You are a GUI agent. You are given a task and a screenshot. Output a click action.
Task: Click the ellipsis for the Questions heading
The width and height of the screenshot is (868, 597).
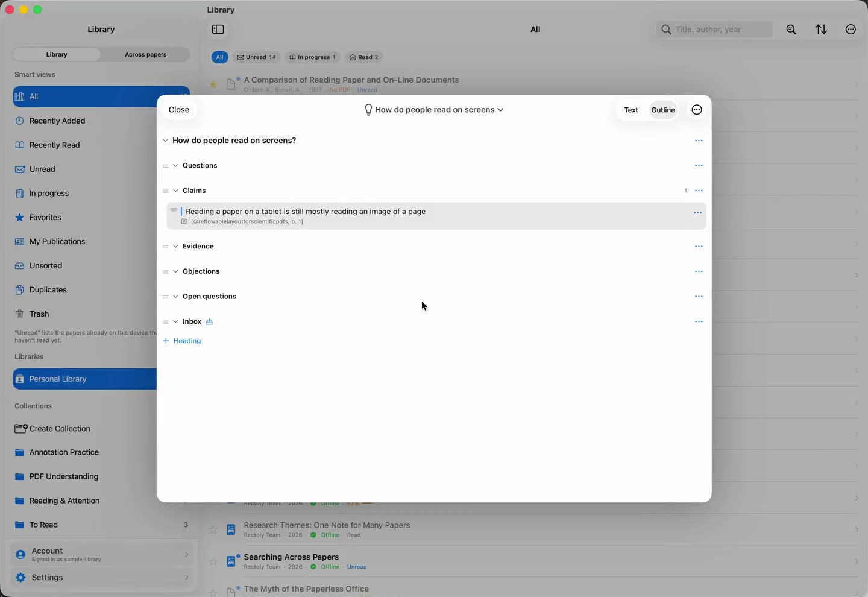click(699, 165)
